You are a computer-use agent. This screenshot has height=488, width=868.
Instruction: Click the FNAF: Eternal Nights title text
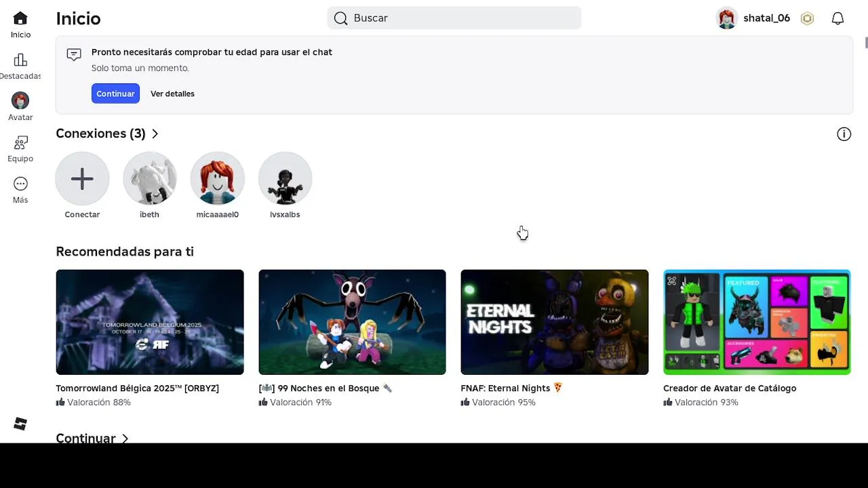(x=512, y=388)
